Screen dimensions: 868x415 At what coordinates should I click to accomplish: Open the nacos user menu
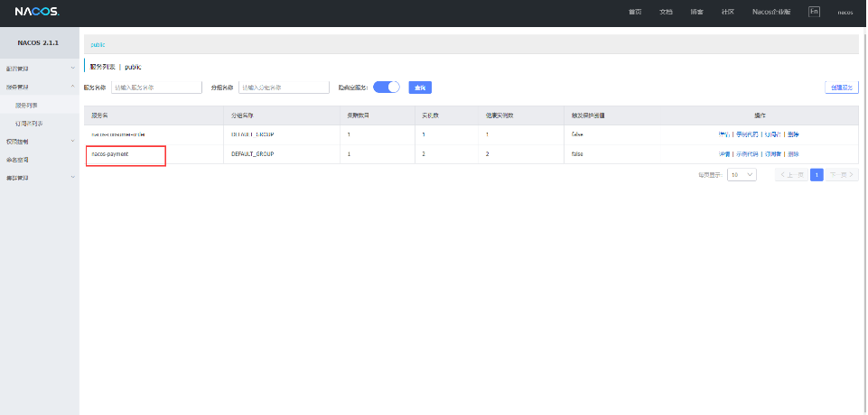point(845,12)
